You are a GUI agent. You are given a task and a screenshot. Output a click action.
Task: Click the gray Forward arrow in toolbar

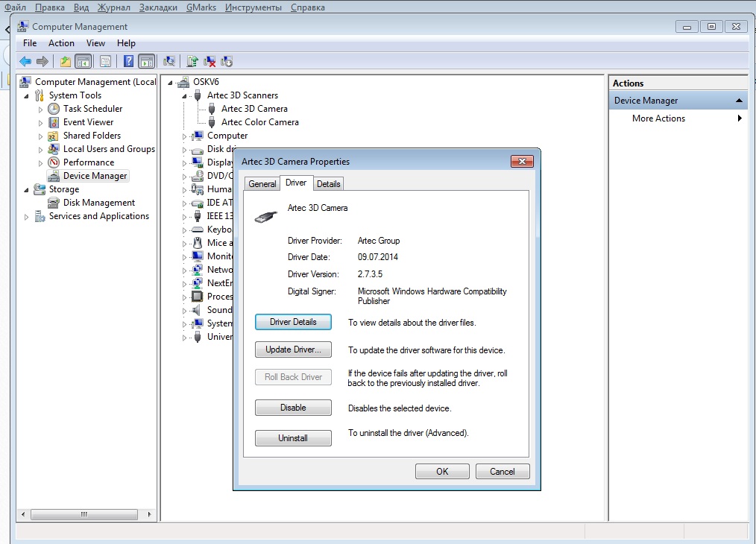point(42,61)
